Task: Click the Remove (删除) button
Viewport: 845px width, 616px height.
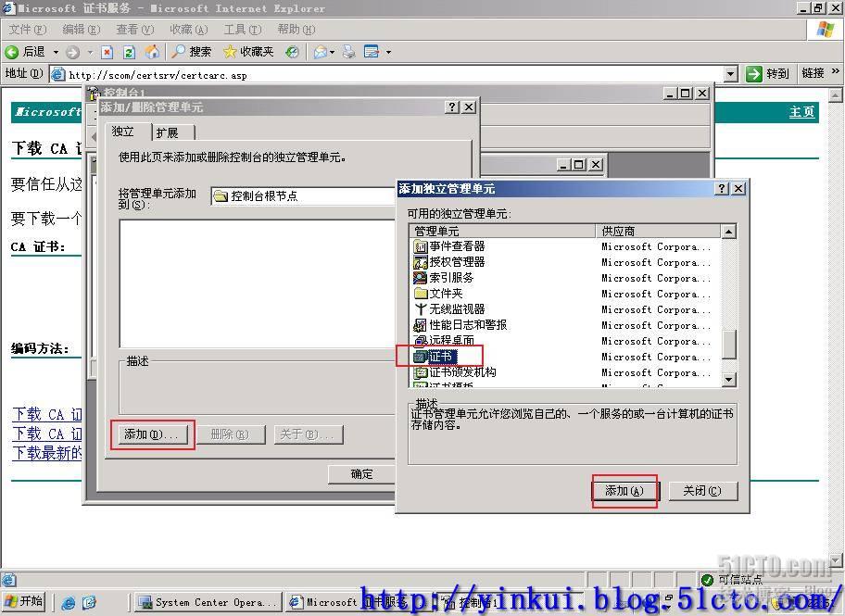Action: click(x=230, y=434)
